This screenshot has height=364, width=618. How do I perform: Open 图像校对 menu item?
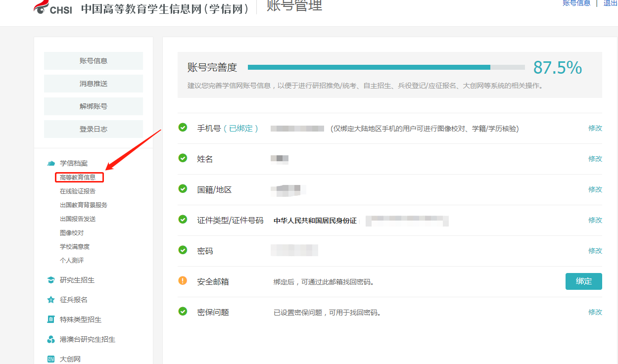point(72,232)
